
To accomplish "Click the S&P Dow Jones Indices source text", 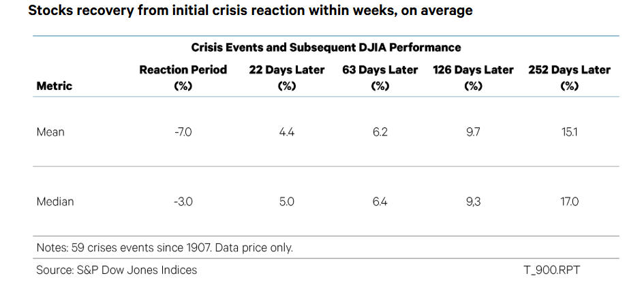I will tap(117, 270).
